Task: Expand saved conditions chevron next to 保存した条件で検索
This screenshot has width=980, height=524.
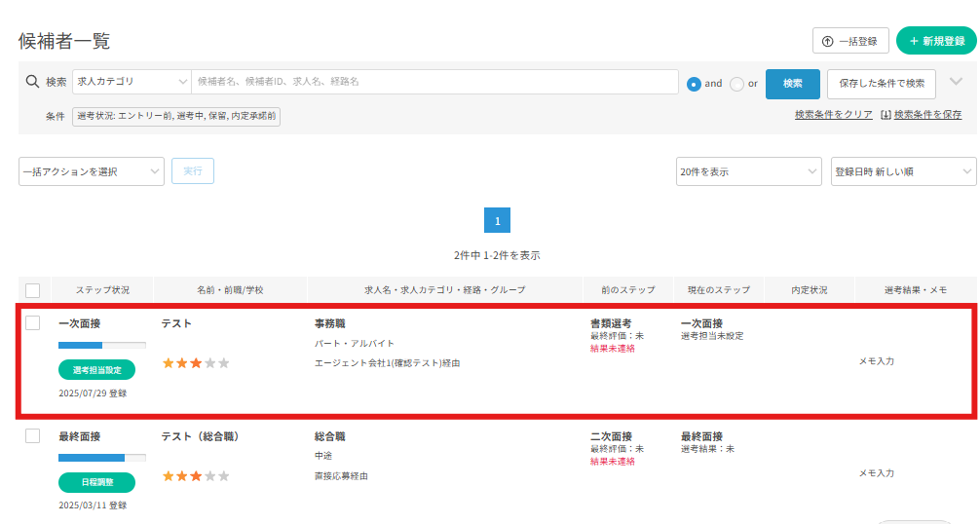Action: click(956, 82)
